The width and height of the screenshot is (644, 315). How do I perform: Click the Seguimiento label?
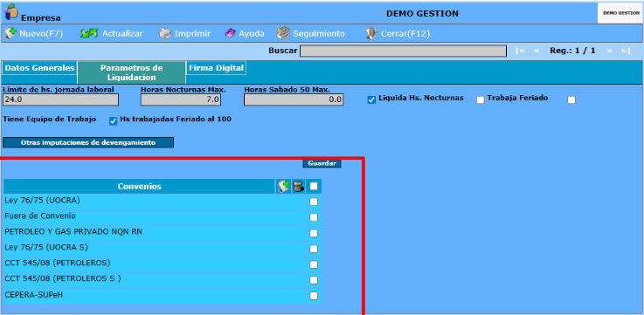click(x=319, y=34)
